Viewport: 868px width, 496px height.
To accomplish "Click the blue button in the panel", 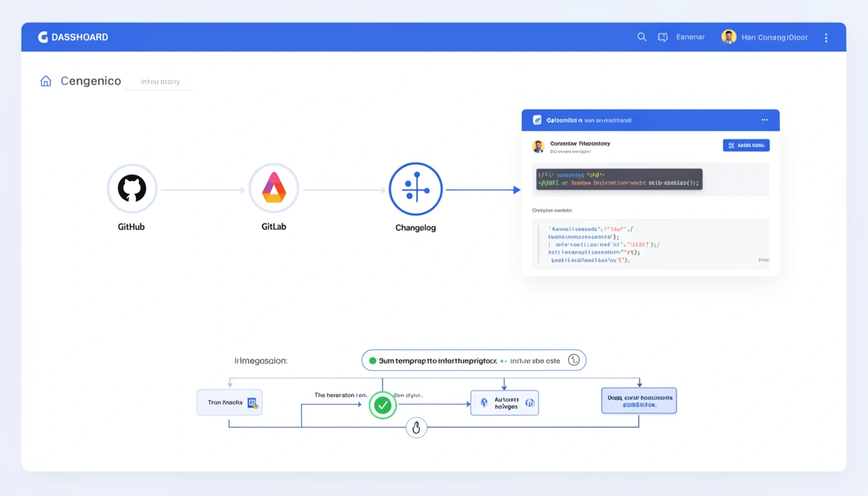I will click(746, 145).
